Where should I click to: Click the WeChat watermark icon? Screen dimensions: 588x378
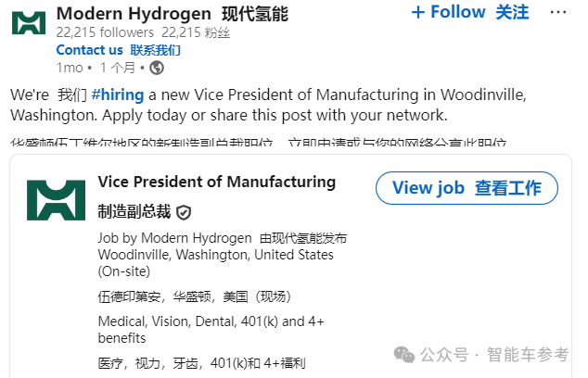(404, 354)
